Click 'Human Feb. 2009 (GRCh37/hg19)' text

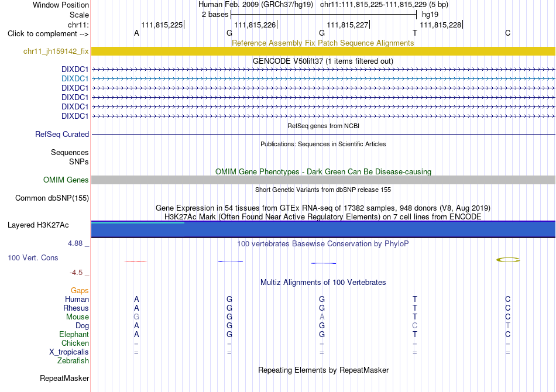tap(256, 5)
